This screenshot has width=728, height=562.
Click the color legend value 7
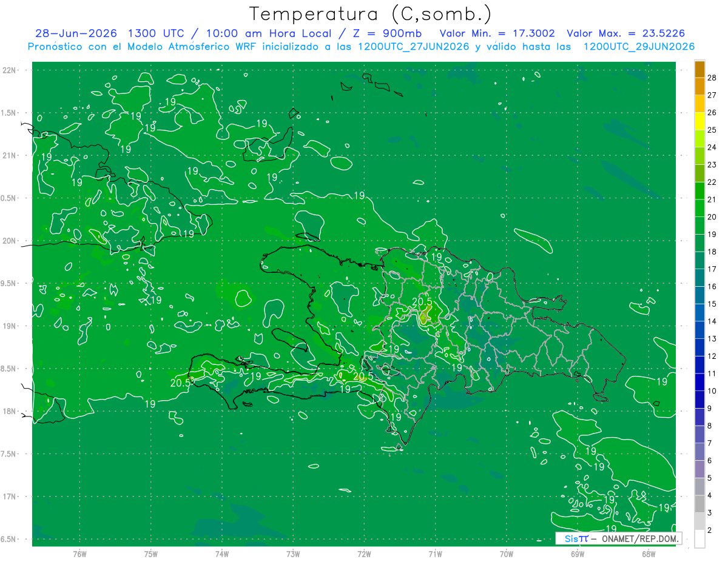(x=709, y=443)
